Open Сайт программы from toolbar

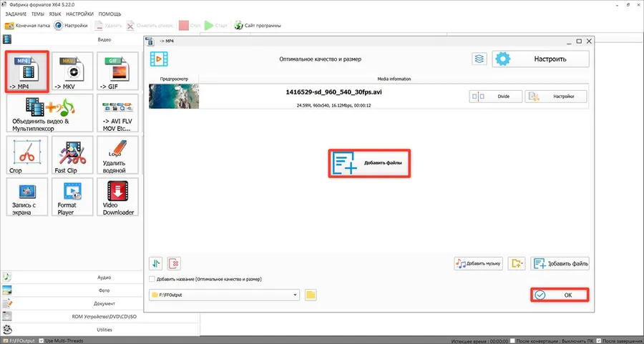[258, 26]
